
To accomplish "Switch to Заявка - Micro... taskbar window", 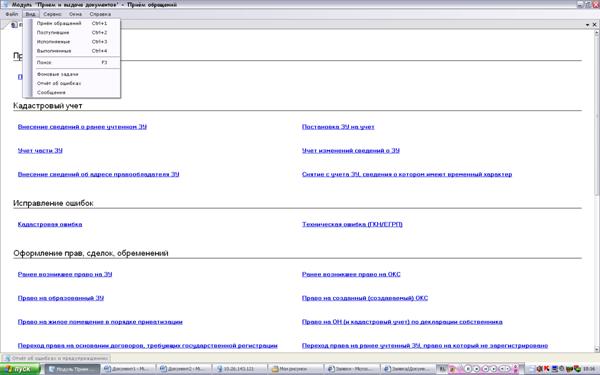I will coord(352,369).
